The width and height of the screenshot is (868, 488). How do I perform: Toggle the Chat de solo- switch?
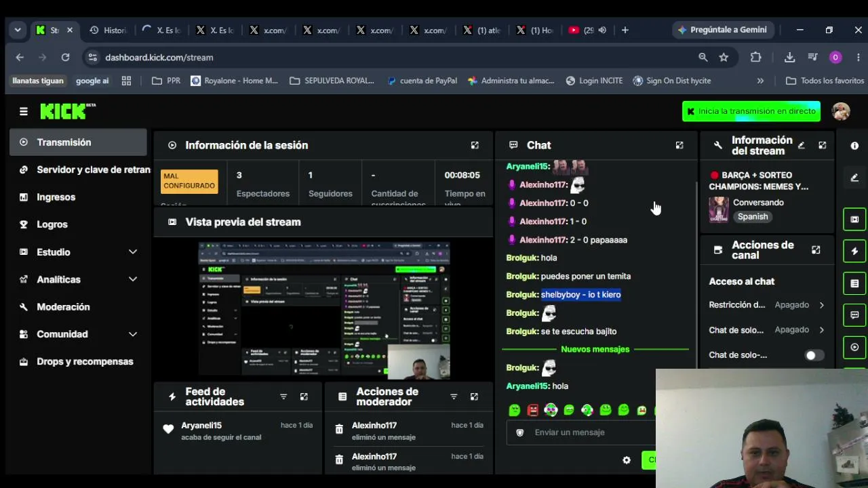point(814,355)
